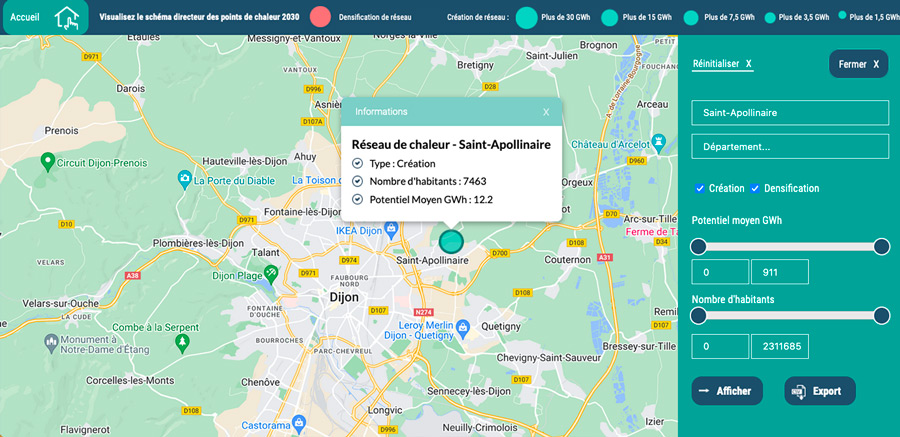Click the Accueil menu item
The width and height of the screenshot is (900, 437).
click(24, 18)
